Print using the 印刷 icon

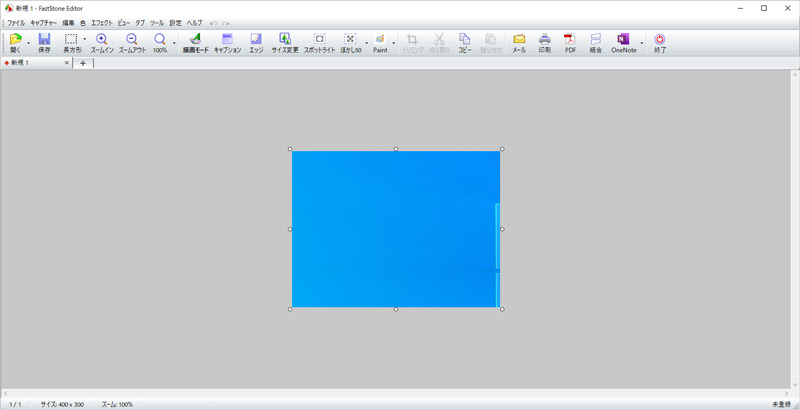[545, 42]
